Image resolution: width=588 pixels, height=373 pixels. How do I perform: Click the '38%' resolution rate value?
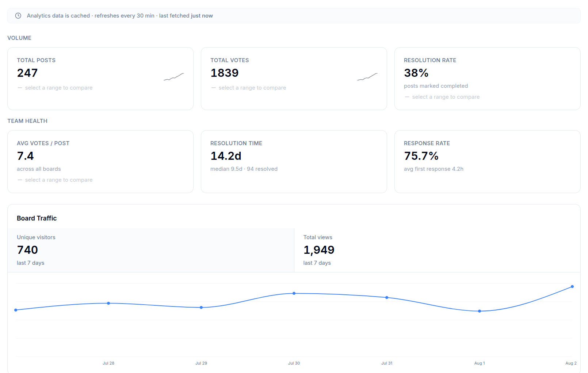(x=416, y=73)
